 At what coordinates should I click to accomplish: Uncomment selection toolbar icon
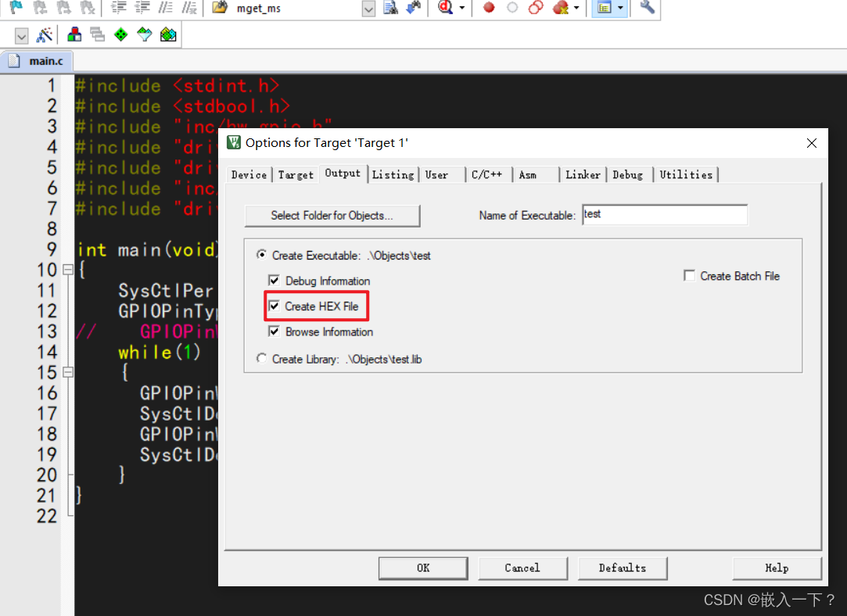[189, 8]
